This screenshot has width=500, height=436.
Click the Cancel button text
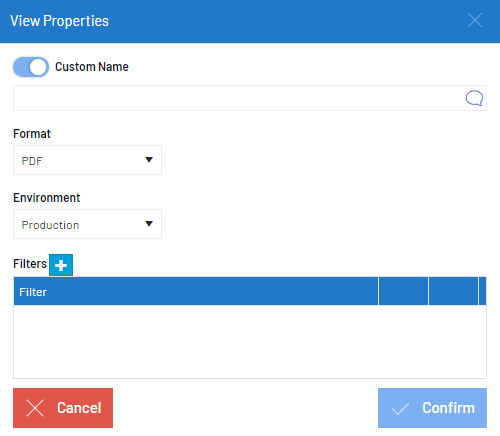pos(79,408)
